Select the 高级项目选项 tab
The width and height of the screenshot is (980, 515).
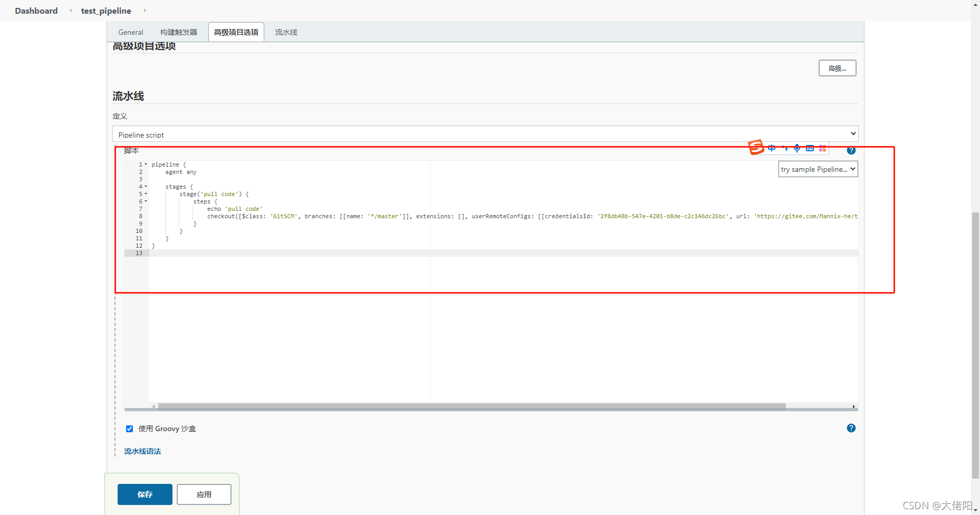point(236,32)
